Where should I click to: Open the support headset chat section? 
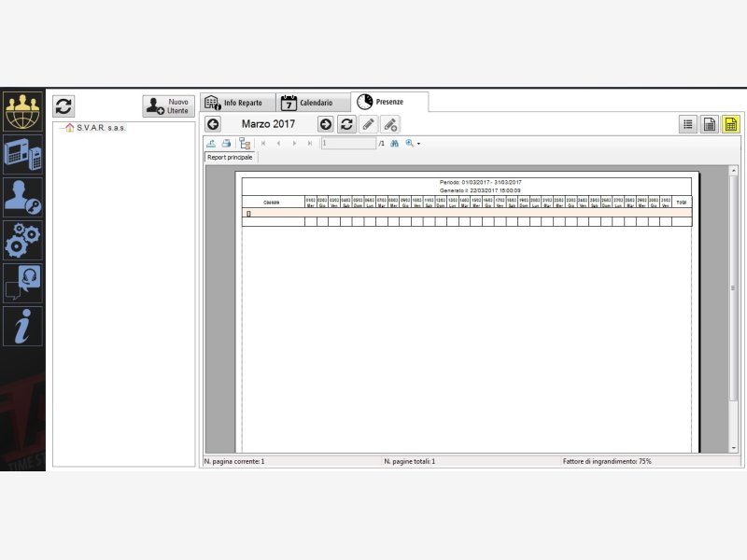23,283
